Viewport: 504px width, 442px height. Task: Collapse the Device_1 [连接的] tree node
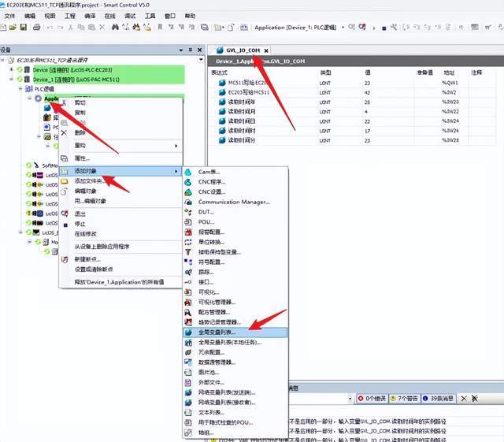tap(11, 80)
